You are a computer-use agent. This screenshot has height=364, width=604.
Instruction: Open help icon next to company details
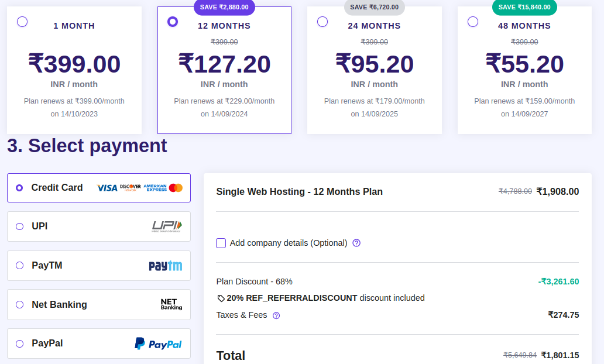tap(356, 243)
